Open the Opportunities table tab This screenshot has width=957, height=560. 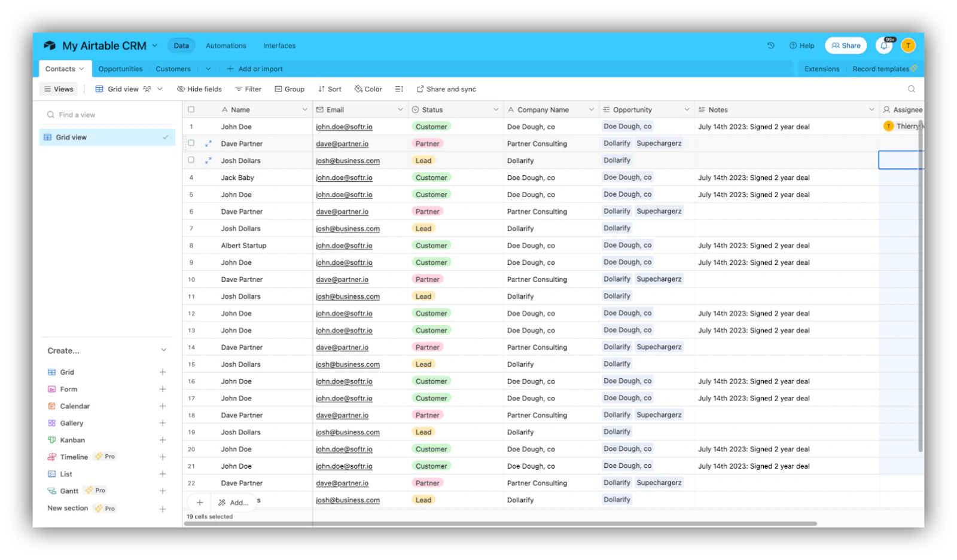point(120,69)
